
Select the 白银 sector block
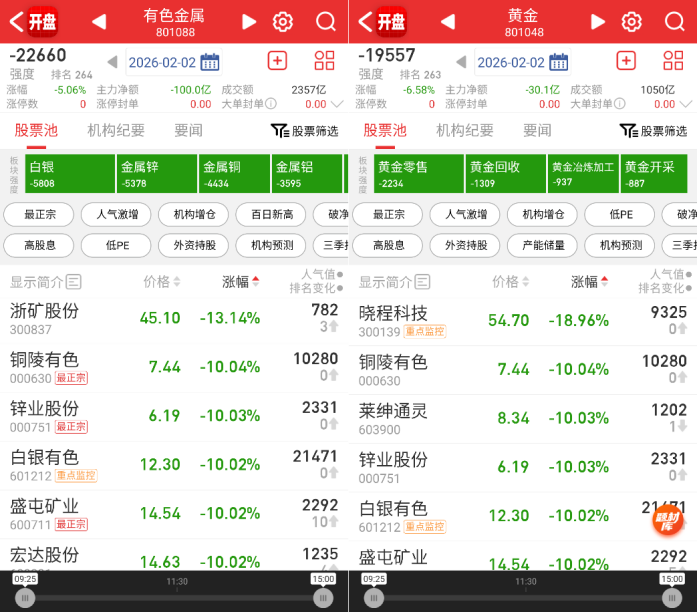69,174
